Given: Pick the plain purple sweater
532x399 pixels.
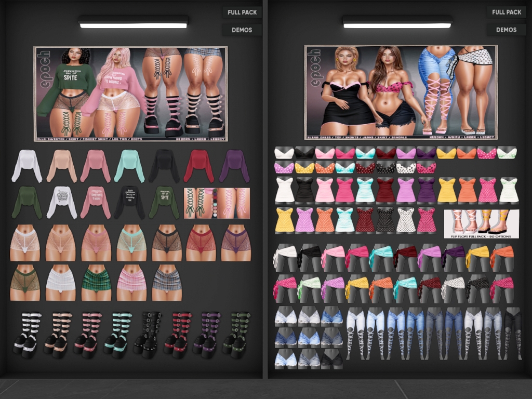Looking at the screenshot, I should [234, 166].
